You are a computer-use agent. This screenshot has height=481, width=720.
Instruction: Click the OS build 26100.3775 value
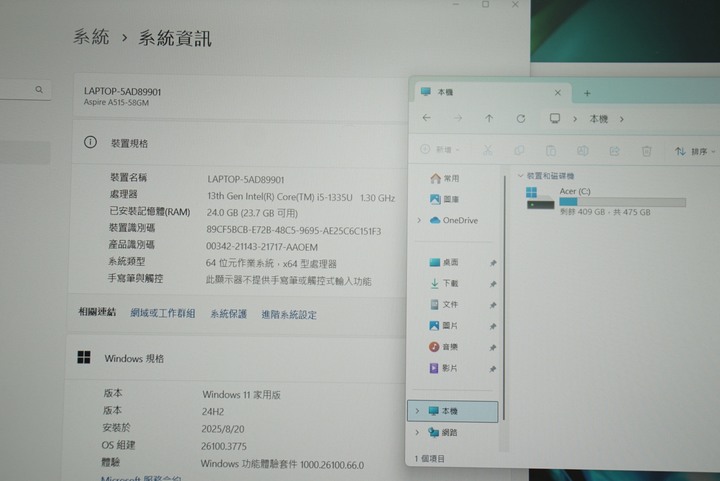click(224, 446)
